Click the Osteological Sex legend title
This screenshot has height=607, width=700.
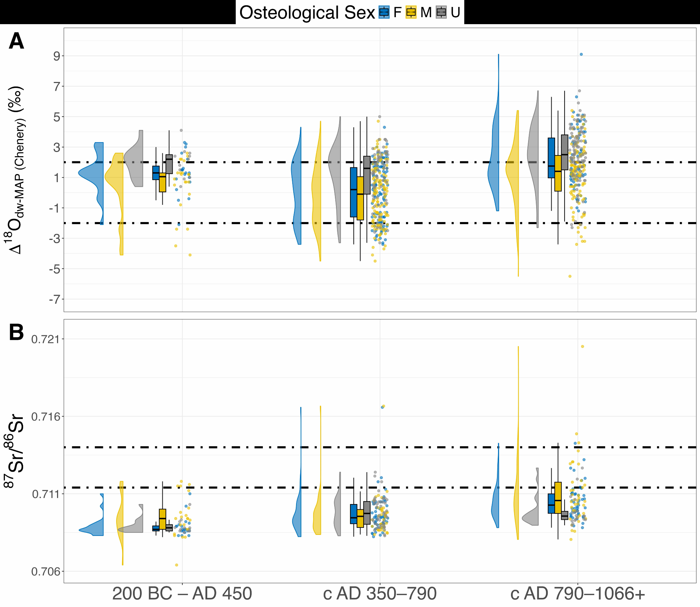pyautogui.click(x=307, y=13)
